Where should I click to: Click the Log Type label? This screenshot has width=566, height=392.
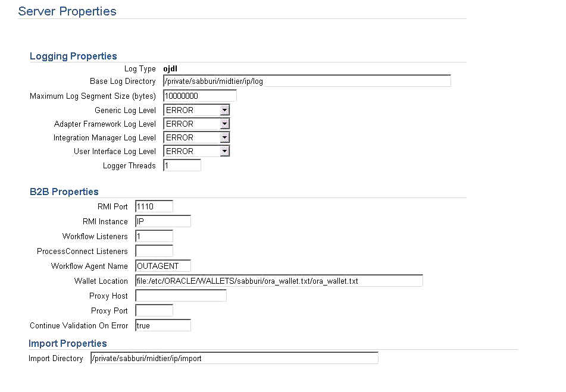click(x=140, y=68)
